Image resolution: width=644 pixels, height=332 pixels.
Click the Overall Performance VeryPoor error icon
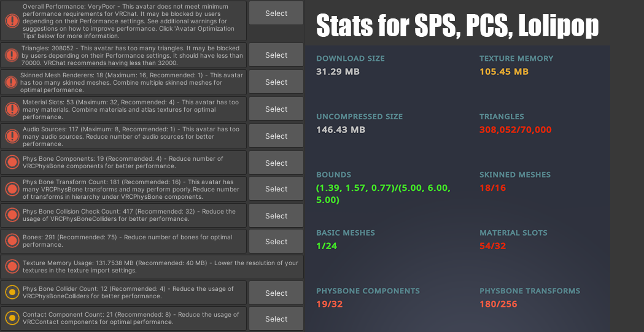[12, 21]
